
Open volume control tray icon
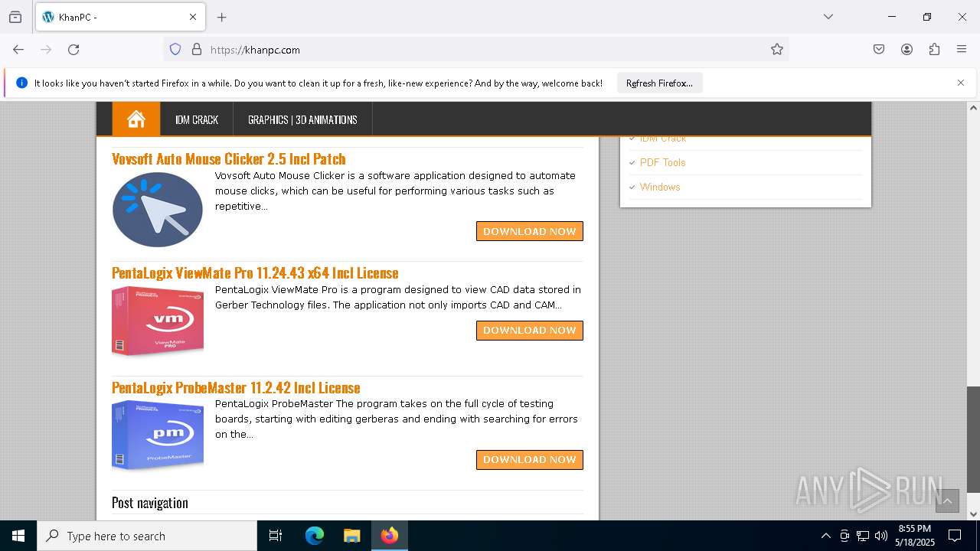click(881, 536)
